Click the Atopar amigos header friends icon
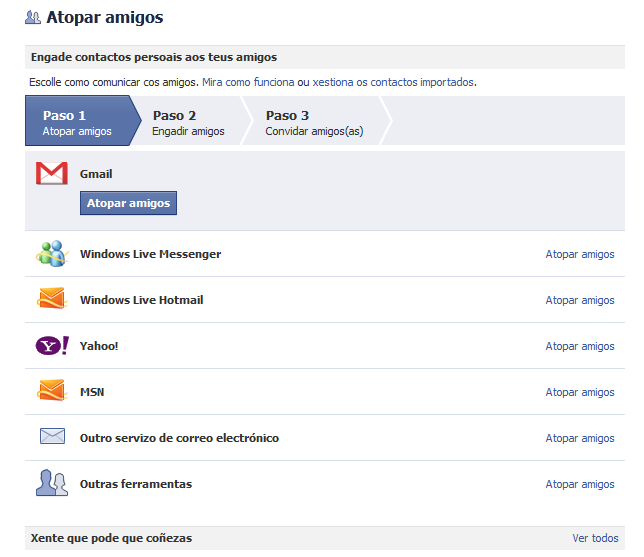Screen dimensions: 644x557 [x=33, y=18]
